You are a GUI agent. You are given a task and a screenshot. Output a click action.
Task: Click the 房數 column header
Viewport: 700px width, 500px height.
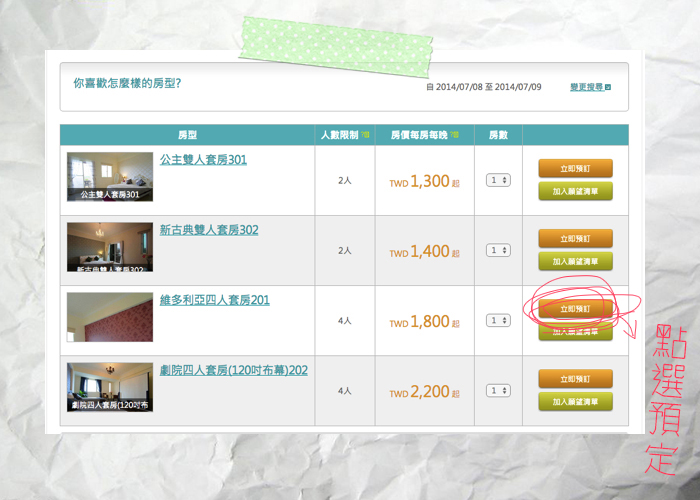click(x=498, y=135)
